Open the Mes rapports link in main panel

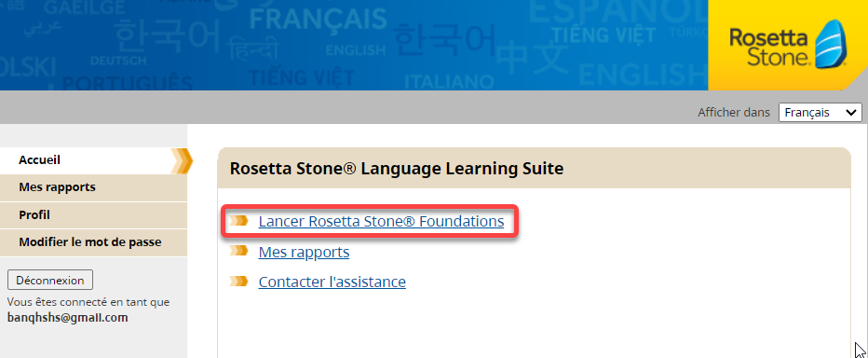pos(304,252)
